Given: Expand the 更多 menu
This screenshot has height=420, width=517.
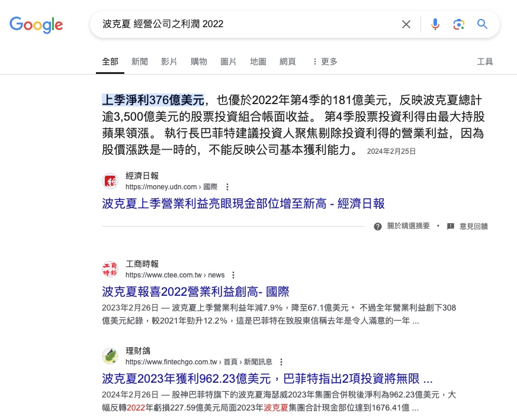Looking at the screenshot, I should [325, 62].
